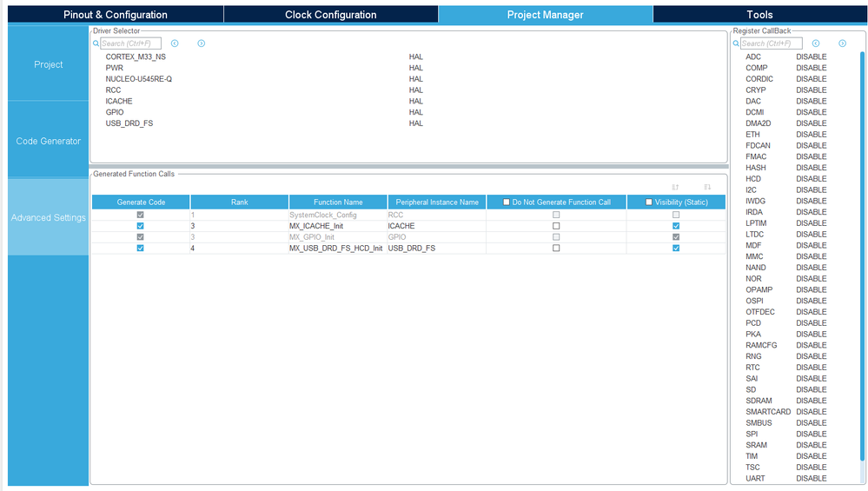The image size is (868, 491).
Task: Select OTFDEC in Register CallBack list
Action: (759, 312)
